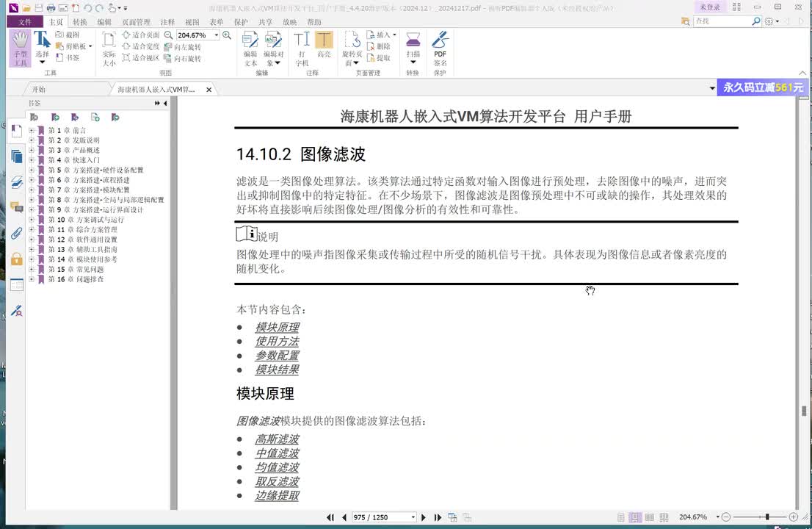Follow the 参数配置 link
Screen dimensions: 812x529
tap(277, 356)
